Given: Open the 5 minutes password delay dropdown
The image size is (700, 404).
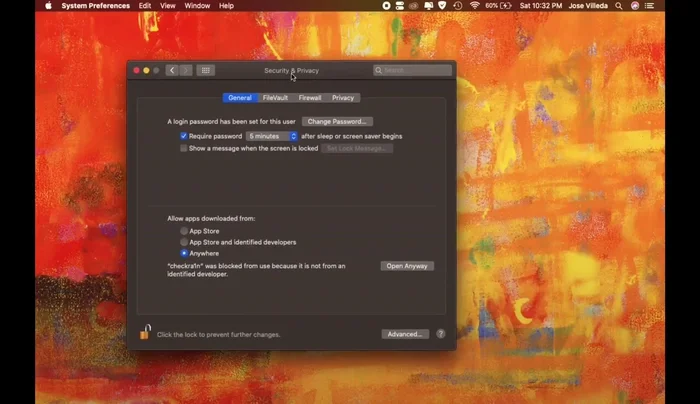Looking at the screenshot, I should click(272, 136).
